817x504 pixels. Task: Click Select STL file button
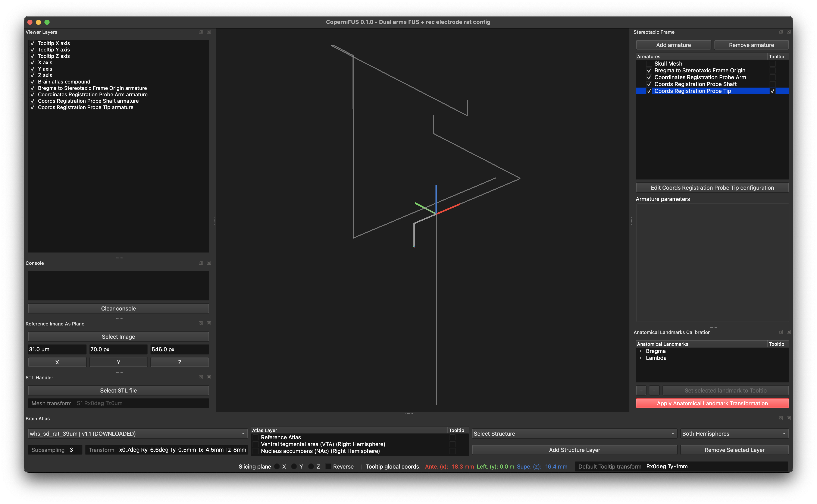[118, 390]
